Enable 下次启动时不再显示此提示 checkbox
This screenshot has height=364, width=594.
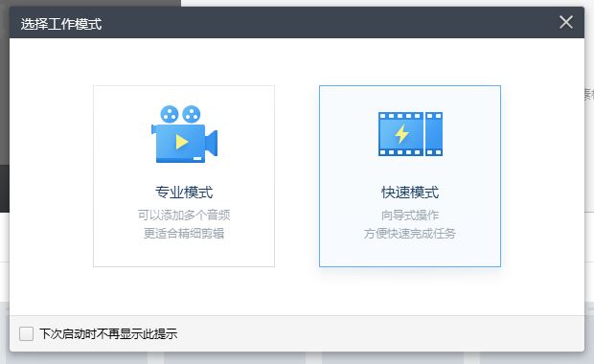[x=26, y=333]
